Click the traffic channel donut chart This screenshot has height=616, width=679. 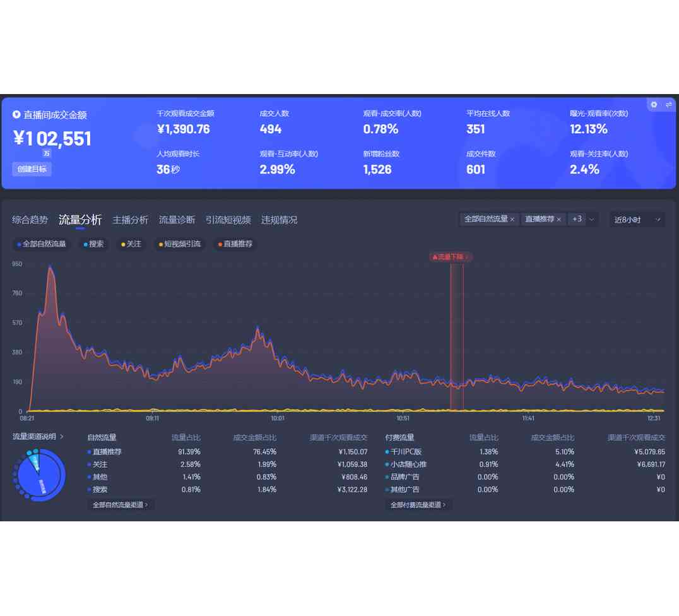[x=39, y=476]
